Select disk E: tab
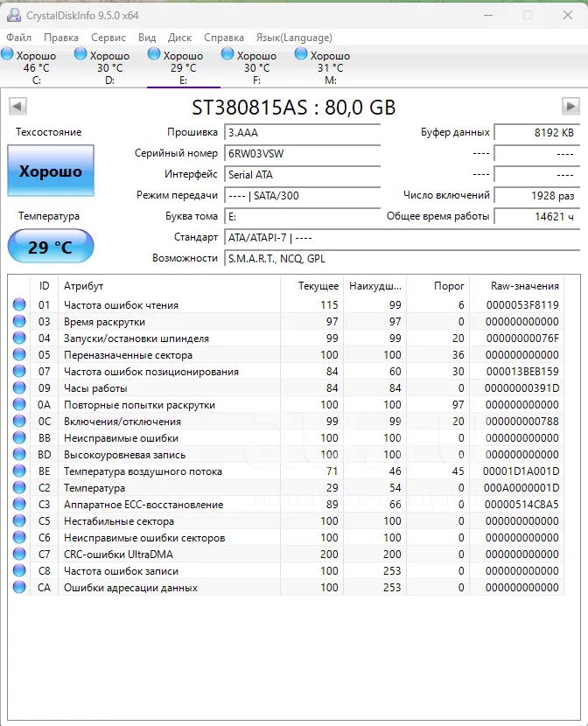The width and height of the screenshot is (588, 726). coord(184,66)
